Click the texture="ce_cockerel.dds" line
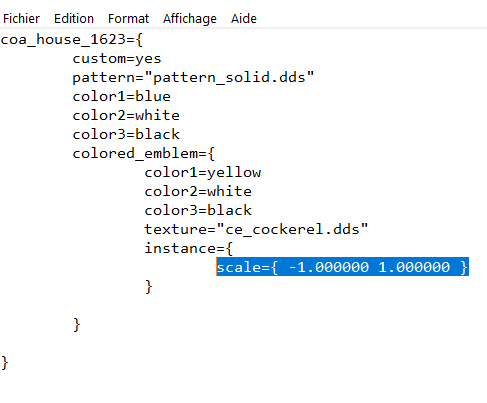The height and width of the screenshot is (403, 487). [x=256, y=230]
